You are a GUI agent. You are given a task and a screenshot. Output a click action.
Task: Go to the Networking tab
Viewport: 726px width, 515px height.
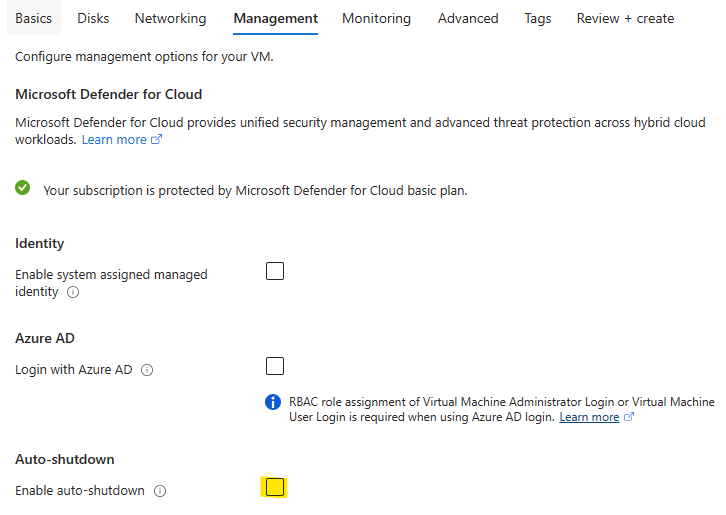[x=170, y=19]
